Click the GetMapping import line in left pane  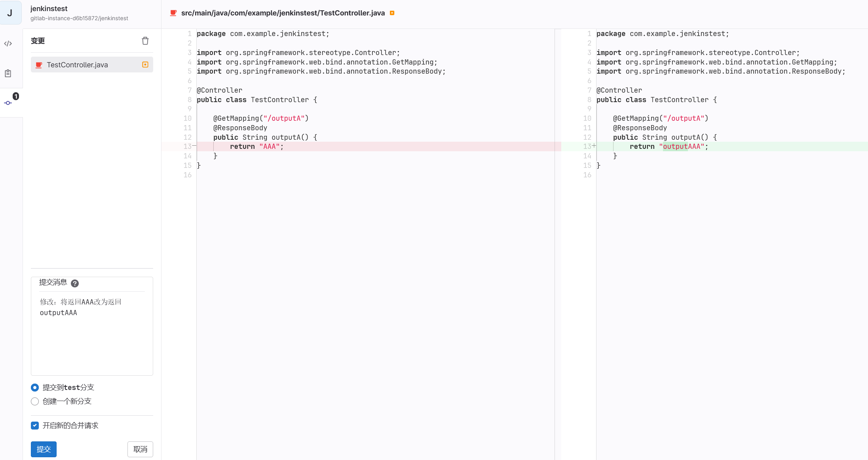pyautogui.click(x=317, y=62)
